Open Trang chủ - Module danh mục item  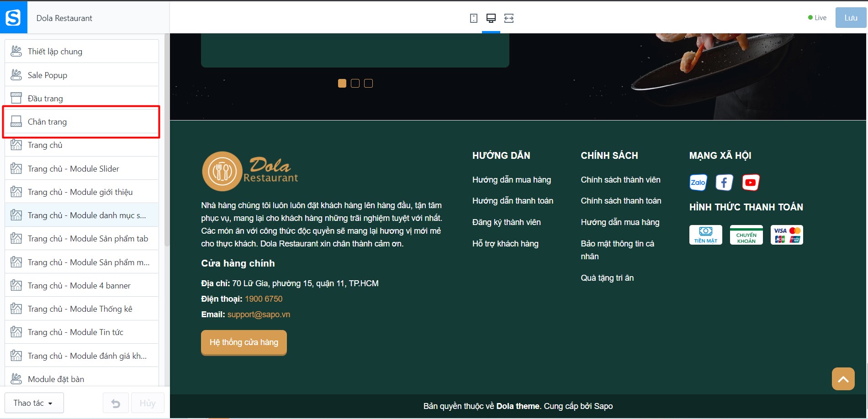tap(82, 215)
